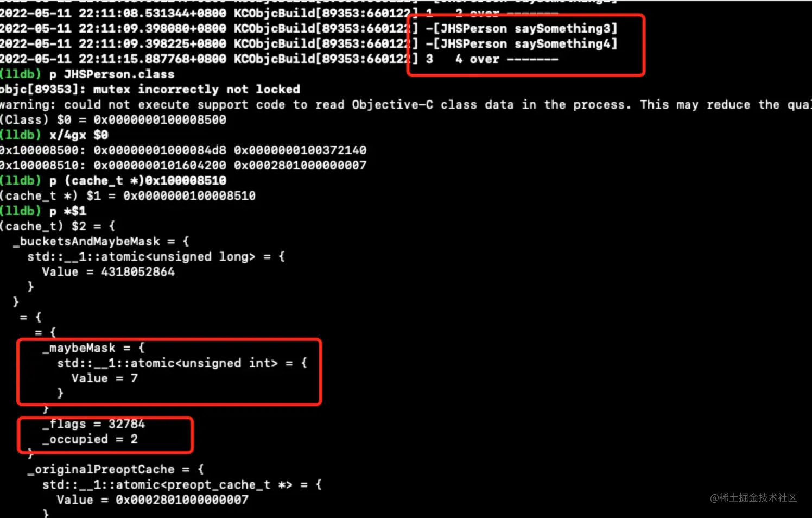This screenshot has height=518, width=812.
Task: Click the _originalPreoptCache field line
Action: pyautogui.click(x=116, y=469)
